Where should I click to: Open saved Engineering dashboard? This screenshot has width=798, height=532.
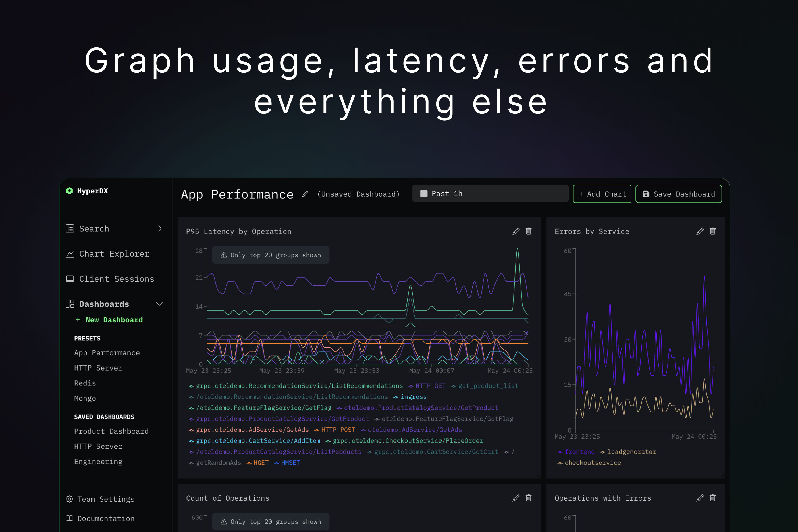coord(98,462)
